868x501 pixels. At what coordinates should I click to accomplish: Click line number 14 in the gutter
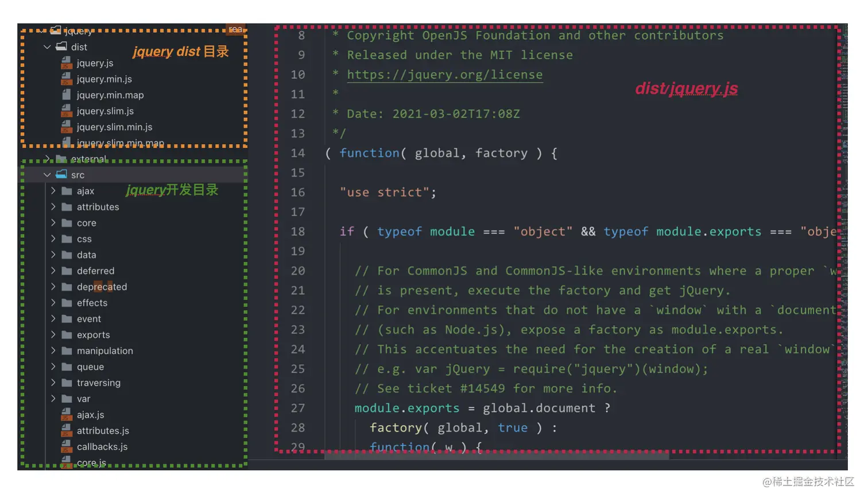pyautogui.click(x=298, y=153)
